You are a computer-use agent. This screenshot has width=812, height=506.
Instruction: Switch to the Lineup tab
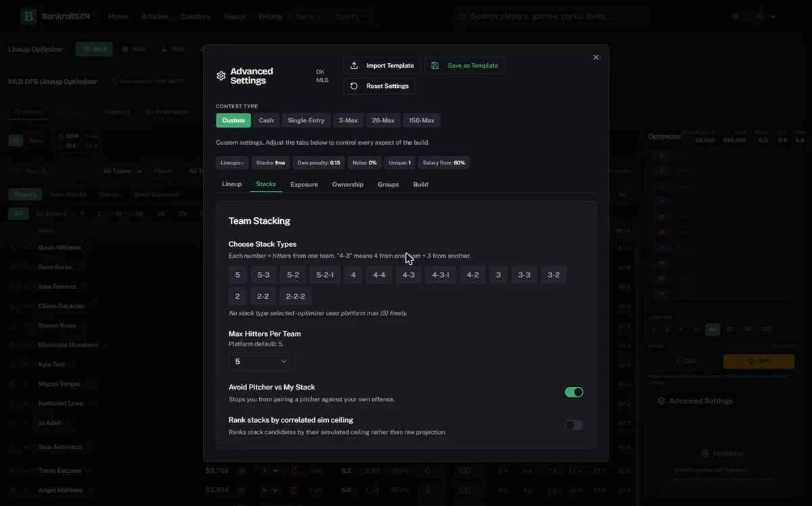pos(231,184)
